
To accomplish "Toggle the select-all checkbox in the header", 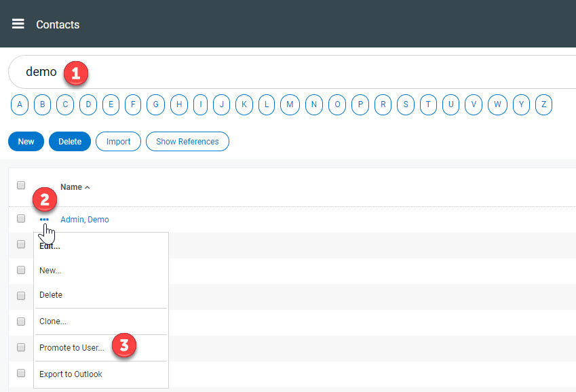I will point(20,185).
